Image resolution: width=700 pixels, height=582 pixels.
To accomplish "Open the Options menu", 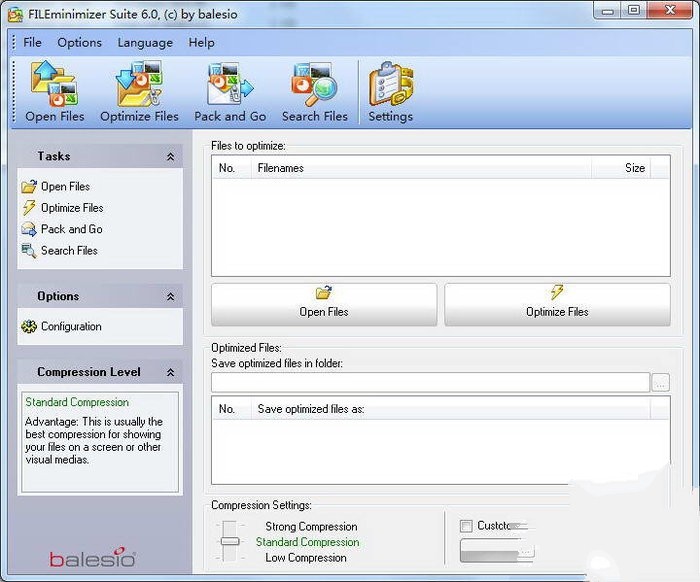I will pyautogui.click(x=79, y=42).
